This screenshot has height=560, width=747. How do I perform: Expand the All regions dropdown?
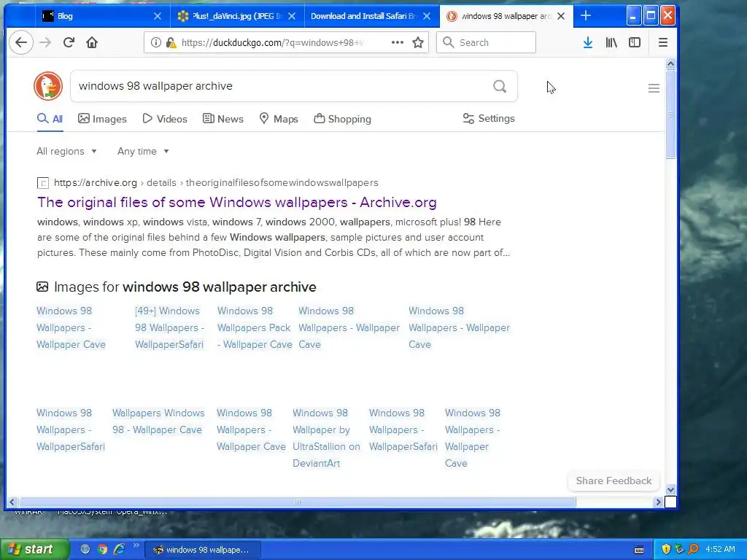(66, 152)
